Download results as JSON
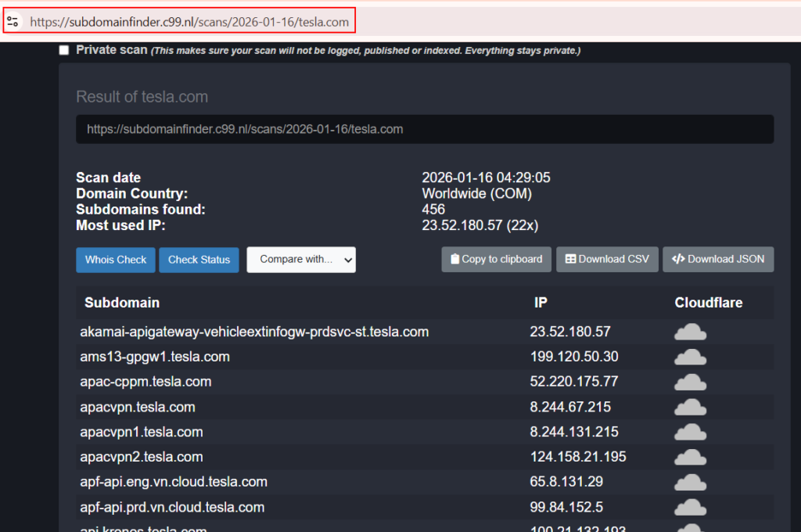The image size is (801, 532). pos(718,260)
